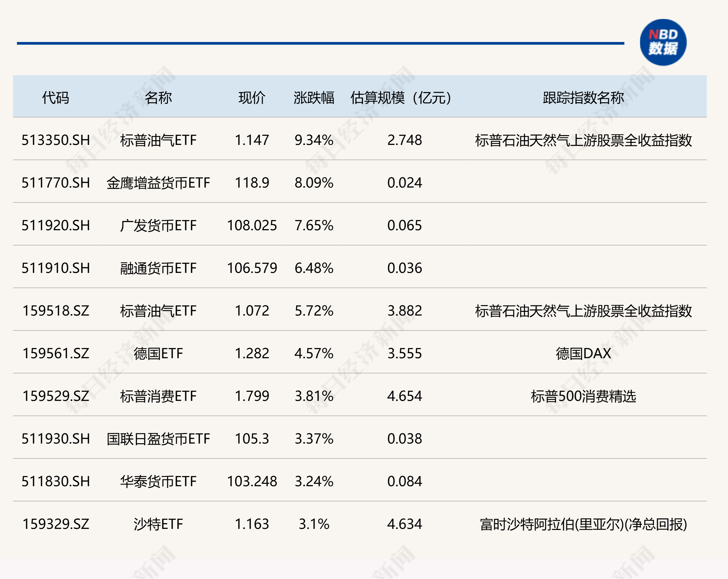The image size is (728, 579).
Task: Select the code 511920.SH
Action: [56, 226]
